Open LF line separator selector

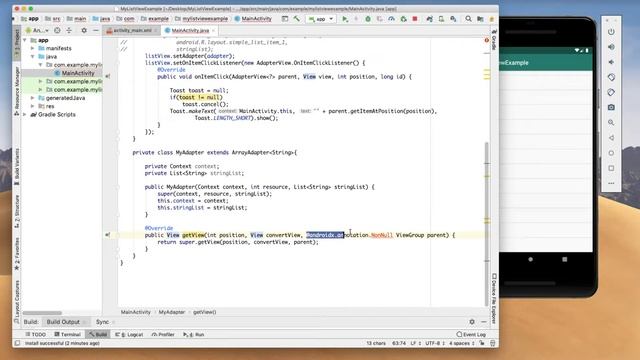(415, 343)
